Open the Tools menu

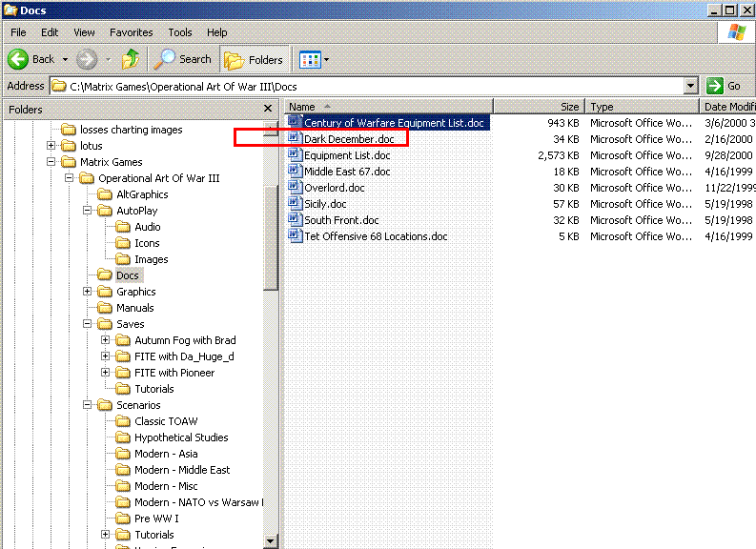(x=180, y=32)
